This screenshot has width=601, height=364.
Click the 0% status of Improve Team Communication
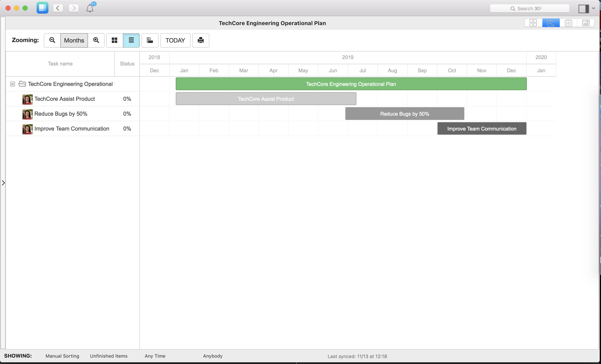click(x=127, y=129)
